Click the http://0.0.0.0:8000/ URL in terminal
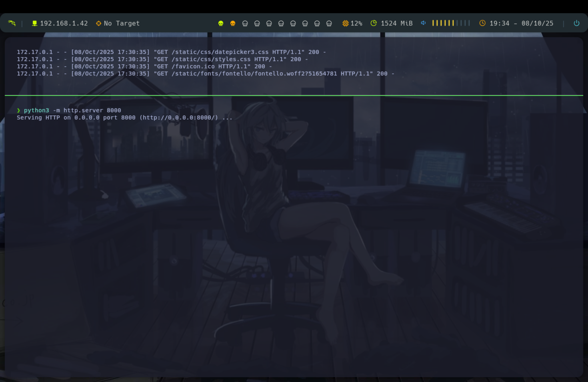This screenshot has width=588, height=382. (x=179, y=117)
